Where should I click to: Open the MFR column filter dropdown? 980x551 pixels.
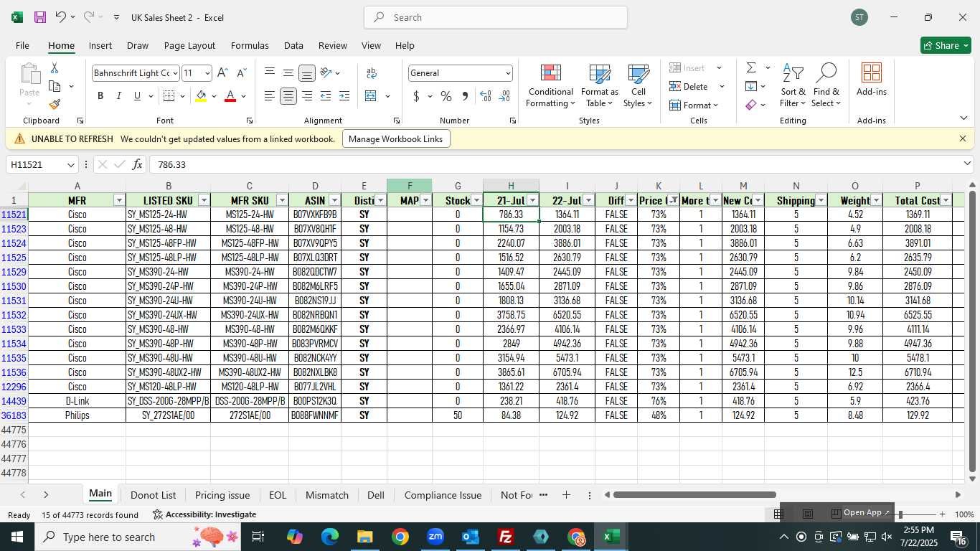(x=119, y=200)
